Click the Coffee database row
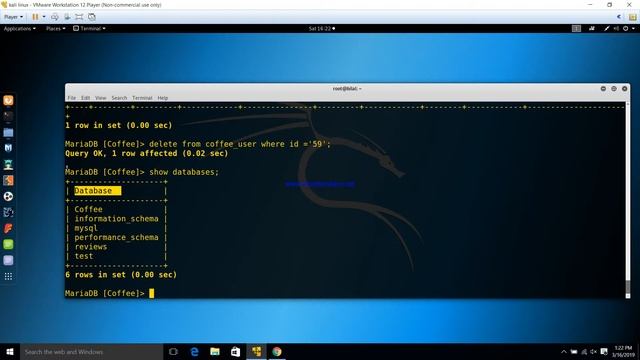The image size is (640, 360). (89, 209)
